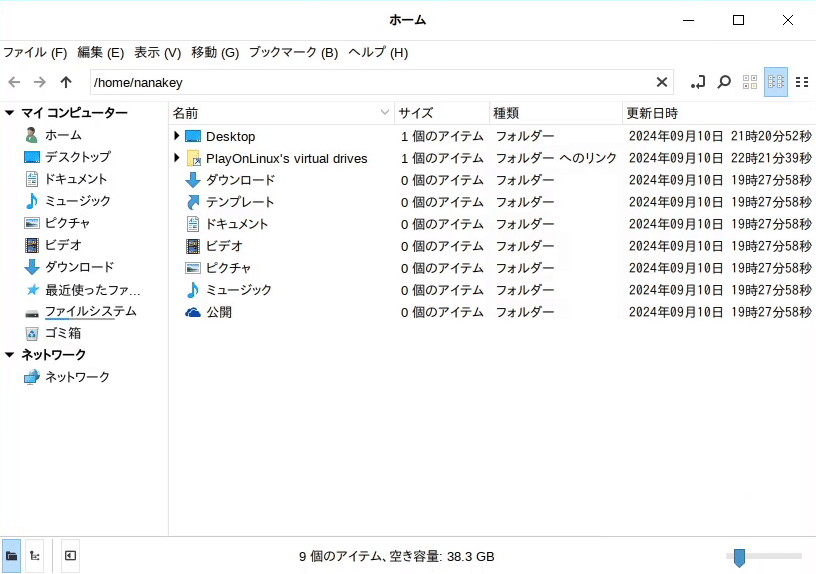Select the ダウンロード folder icon in list

(193, 180)
